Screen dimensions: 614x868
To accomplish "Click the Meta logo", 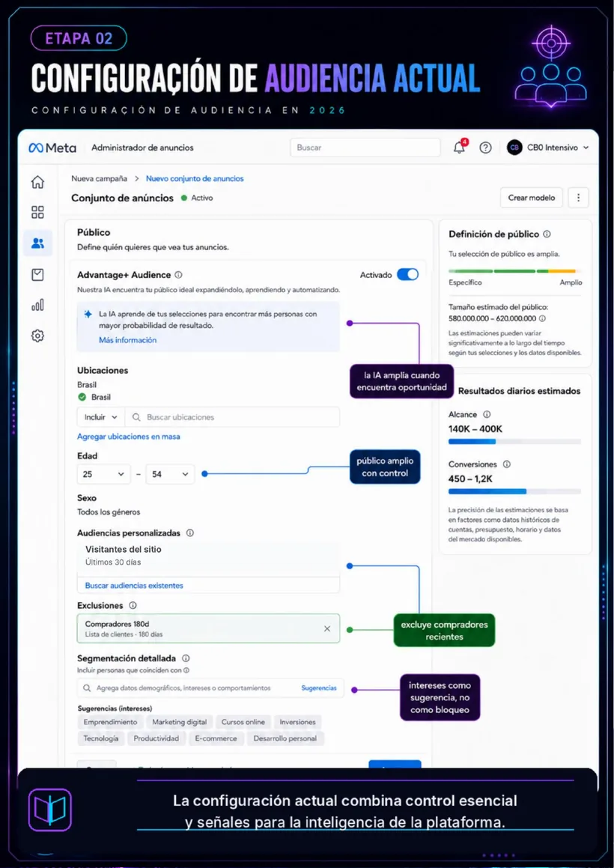I will tap(52, 148).
